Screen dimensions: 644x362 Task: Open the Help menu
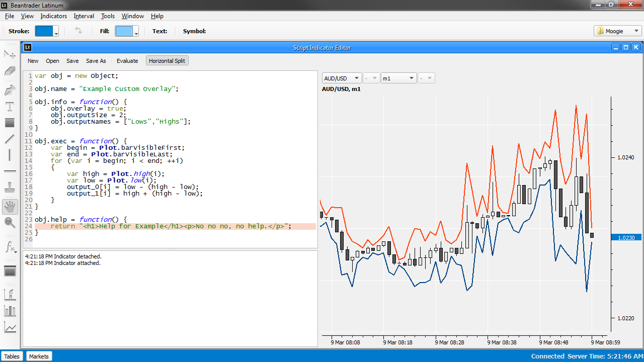point(157,16)
